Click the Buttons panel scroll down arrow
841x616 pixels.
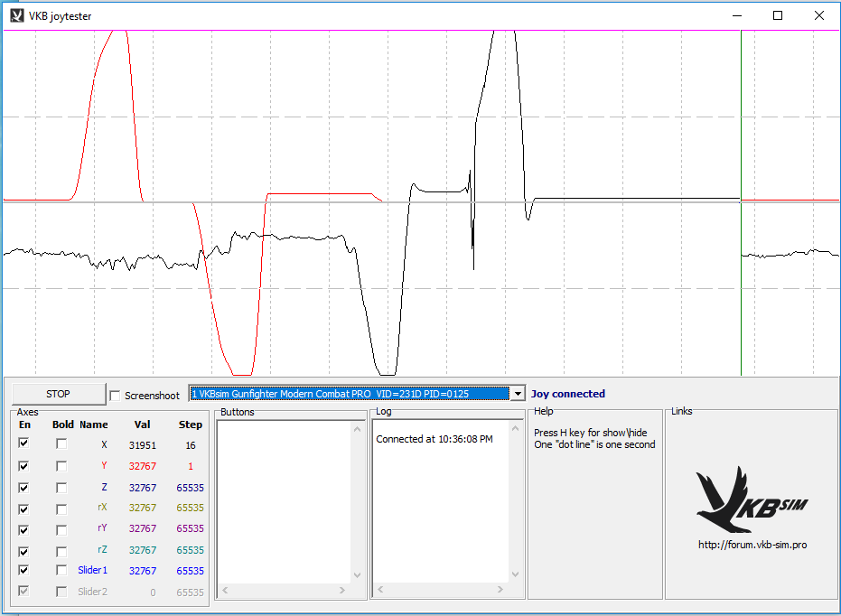point(357,575)
